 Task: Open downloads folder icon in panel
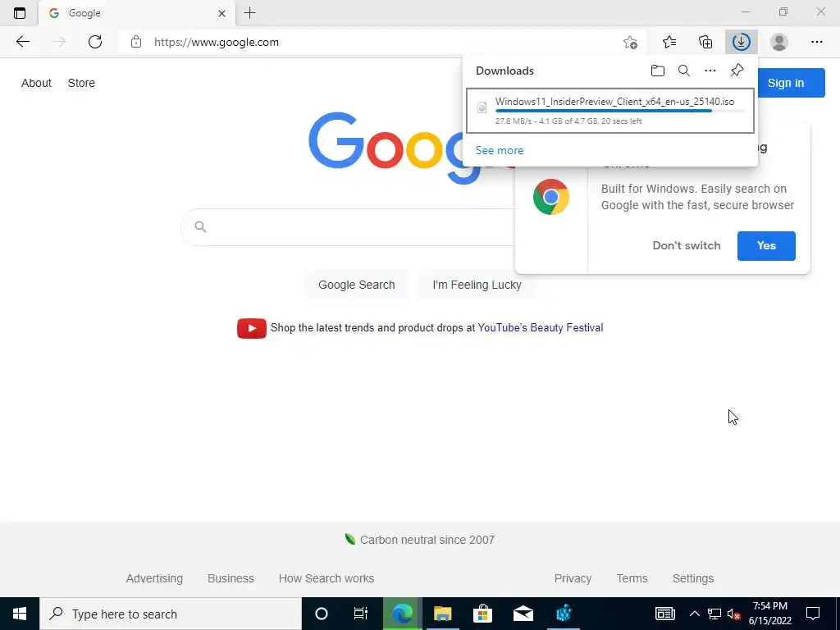point(657,71)
